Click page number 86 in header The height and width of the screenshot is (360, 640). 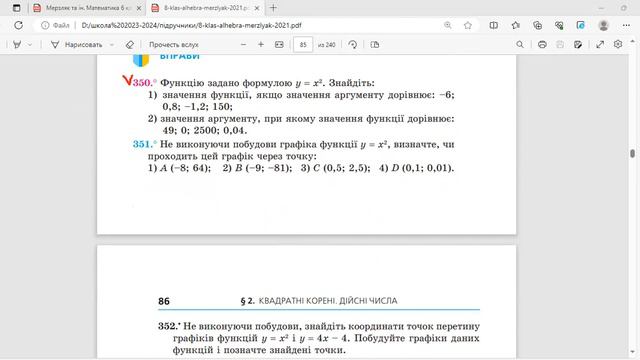point(164,301)
